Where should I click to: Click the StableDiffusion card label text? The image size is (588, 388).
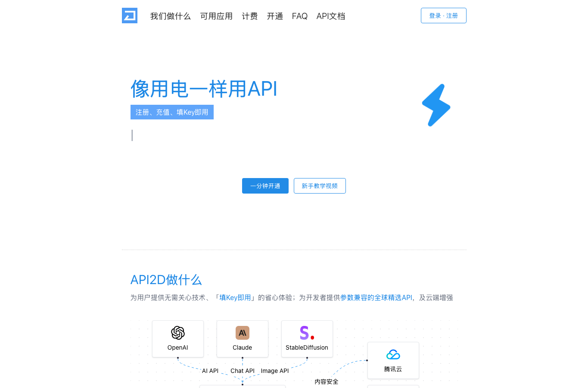click(x=307, y=347)
